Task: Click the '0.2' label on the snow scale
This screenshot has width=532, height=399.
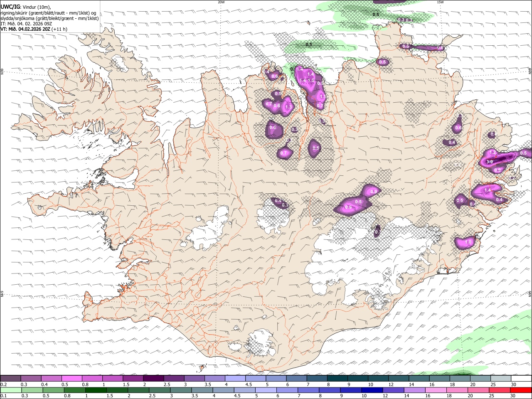Action: point(4,384)
